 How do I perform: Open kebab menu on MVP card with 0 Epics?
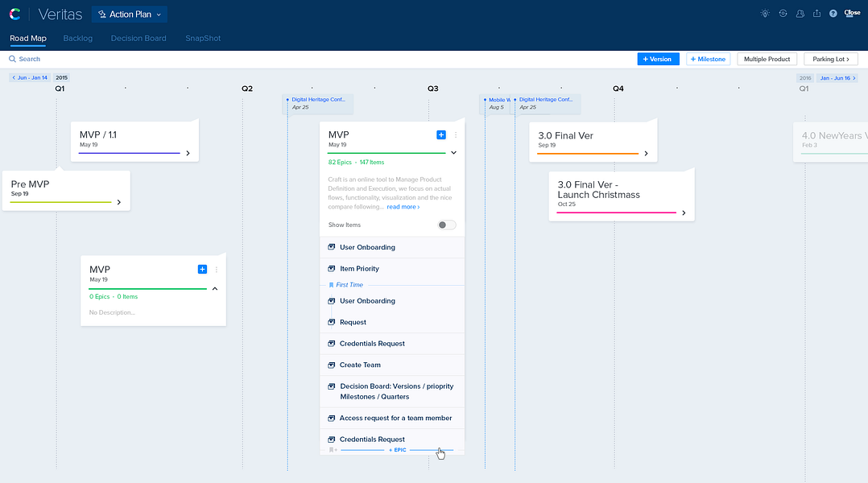point(217,270)
